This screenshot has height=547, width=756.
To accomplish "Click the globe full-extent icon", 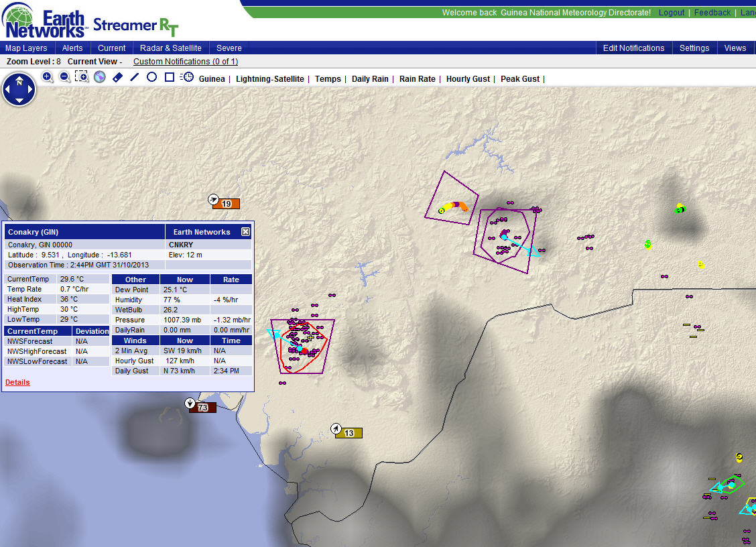I will pyautogui.click(x=100, y=77).
